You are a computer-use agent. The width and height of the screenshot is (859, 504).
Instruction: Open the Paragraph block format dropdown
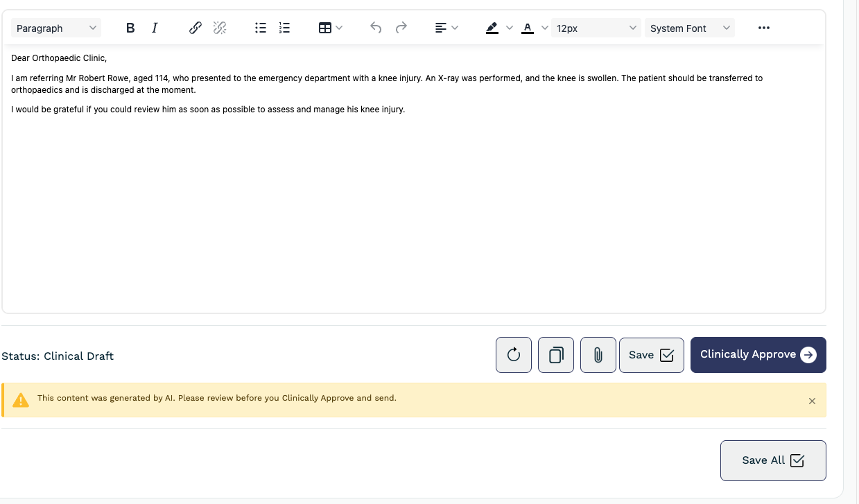(56, 28)
